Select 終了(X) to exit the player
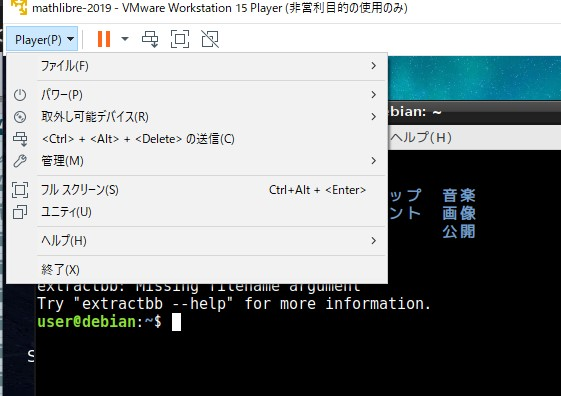 point(197,270)
